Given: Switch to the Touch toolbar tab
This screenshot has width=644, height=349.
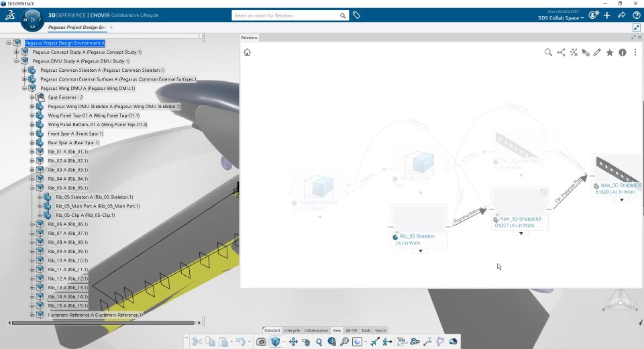Looking at the screenshot, I should 380,330.
